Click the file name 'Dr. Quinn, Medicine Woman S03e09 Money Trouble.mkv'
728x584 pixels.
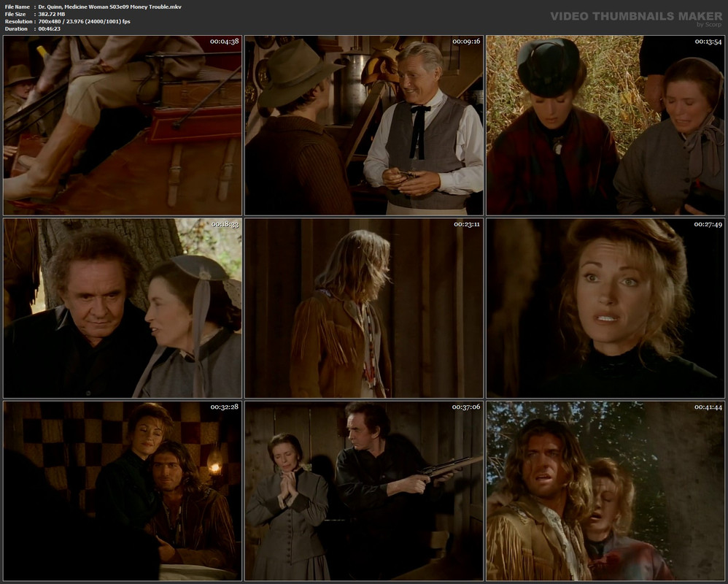coord(110,7)
